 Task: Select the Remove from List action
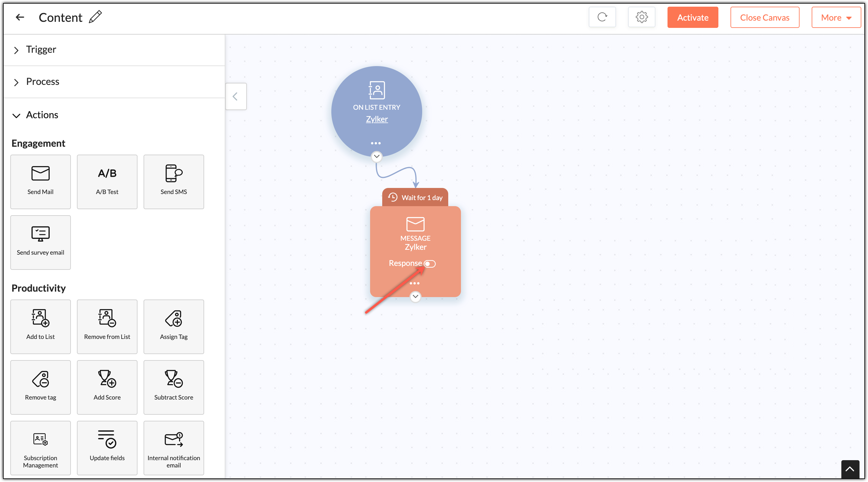point(107,327)
